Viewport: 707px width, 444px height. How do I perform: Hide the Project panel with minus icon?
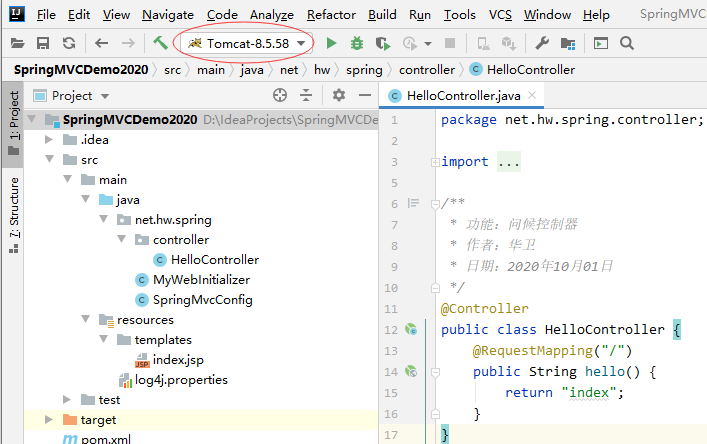(x=365, y=95)
